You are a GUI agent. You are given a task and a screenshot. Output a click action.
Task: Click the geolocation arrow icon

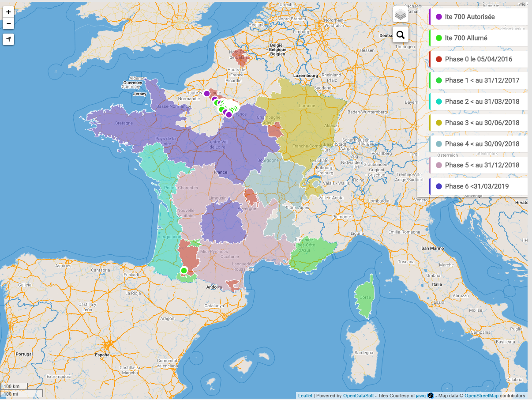point(8,39)
